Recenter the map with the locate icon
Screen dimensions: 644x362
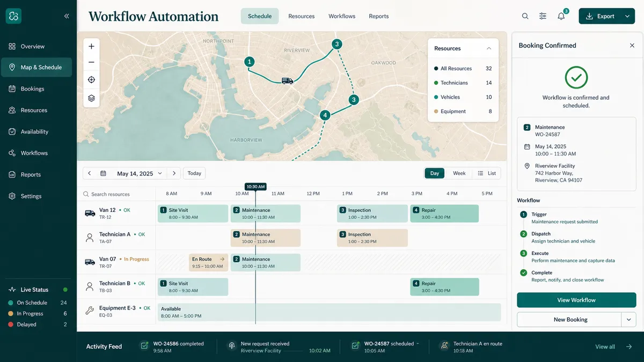point(91,80)
